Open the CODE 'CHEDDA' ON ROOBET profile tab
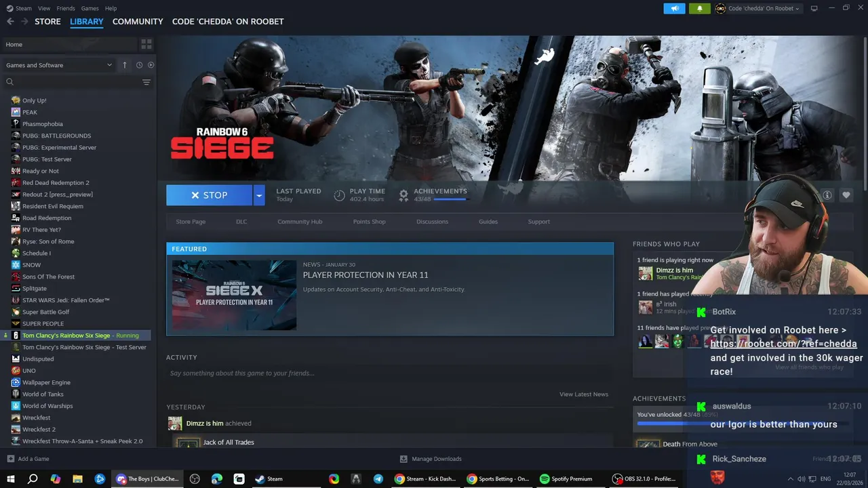The image size is (868, 488). pos(228,22)
